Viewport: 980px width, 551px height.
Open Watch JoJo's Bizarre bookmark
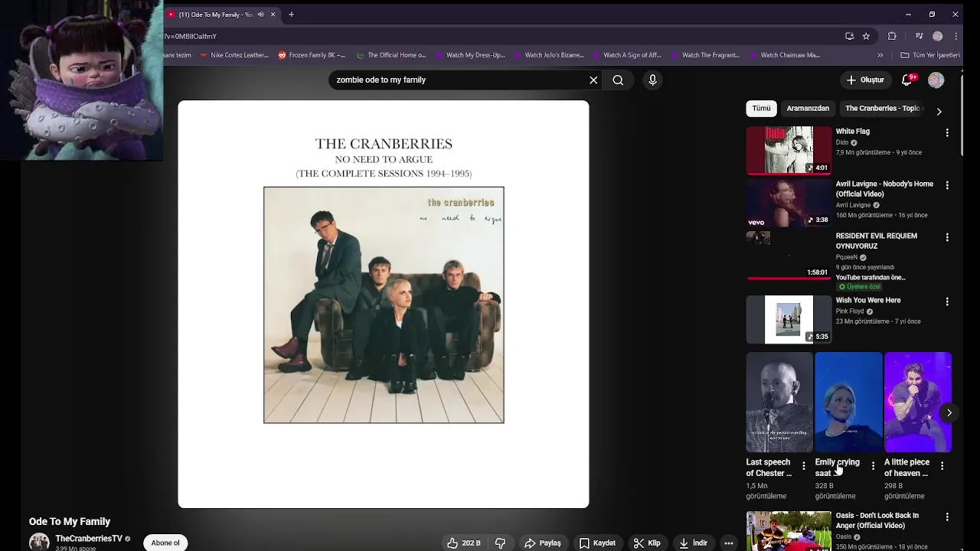point(549,55)
